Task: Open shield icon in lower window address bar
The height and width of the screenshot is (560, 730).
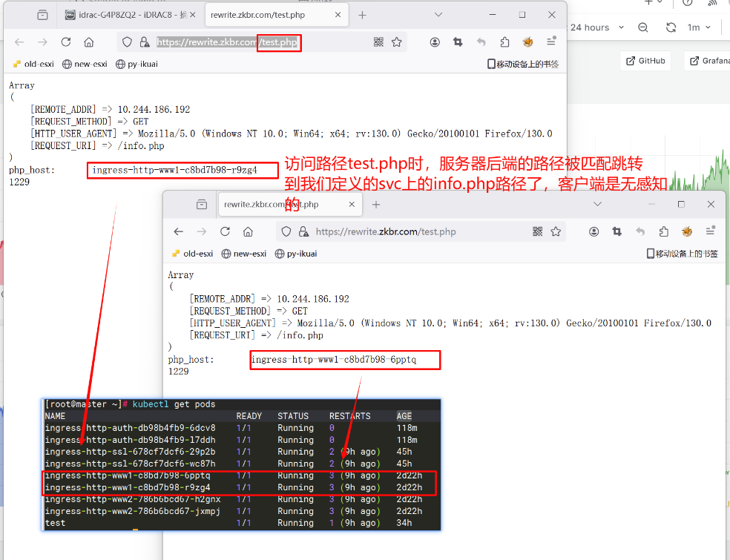Action: (x=286, y=232)
